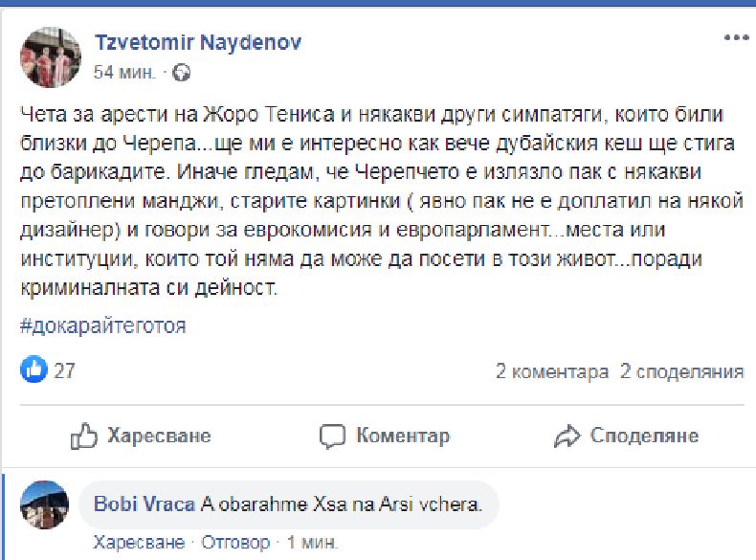Like Bobi Vraca's comment via Харесване
Viewport: 756px width, 560px height.
click(131, 543)
